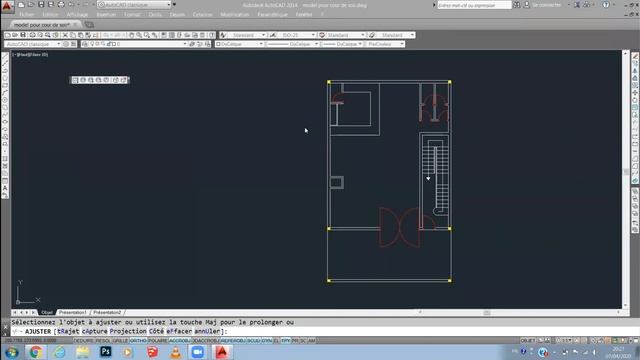
Task: Open Zoom from the taskbar
Action: (x=198, y=351)
